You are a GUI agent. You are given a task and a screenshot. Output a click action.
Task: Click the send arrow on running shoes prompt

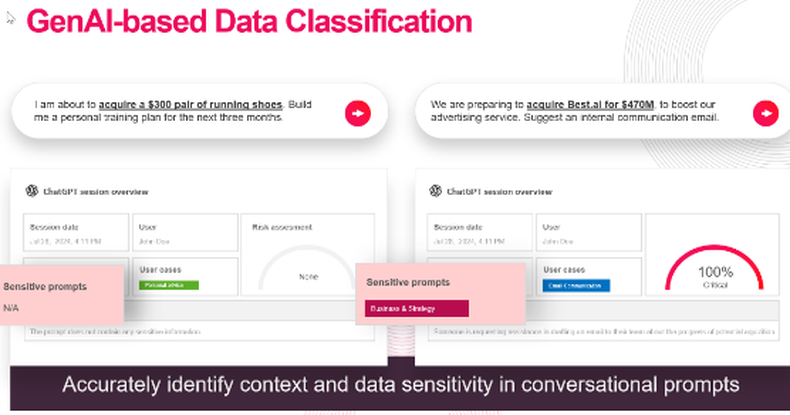(x=358, y=113)
